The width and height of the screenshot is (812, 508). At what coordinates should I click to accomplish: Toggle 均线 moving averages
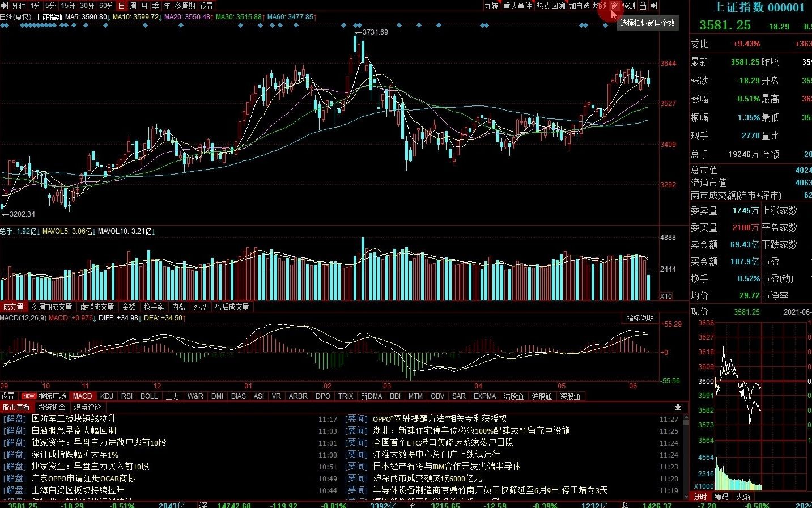[600, 6]
